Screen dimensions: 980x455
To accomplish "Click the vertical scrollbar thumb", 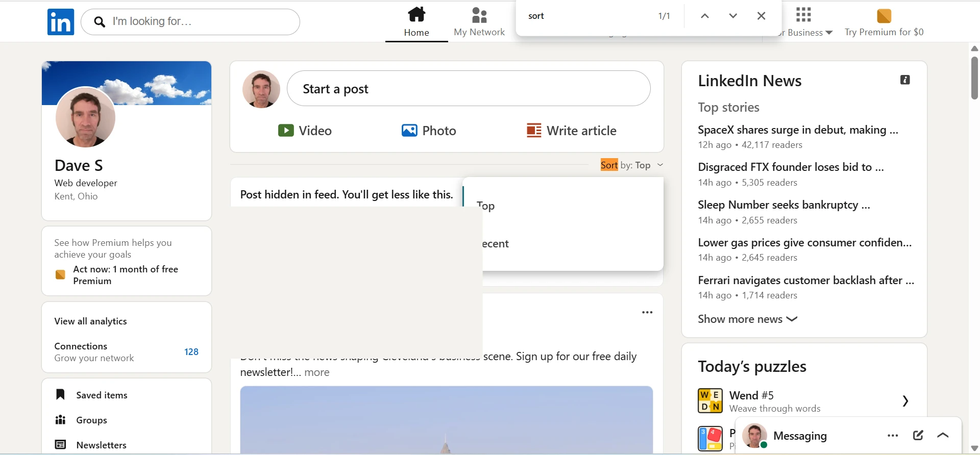I will [x=974, y=78].
